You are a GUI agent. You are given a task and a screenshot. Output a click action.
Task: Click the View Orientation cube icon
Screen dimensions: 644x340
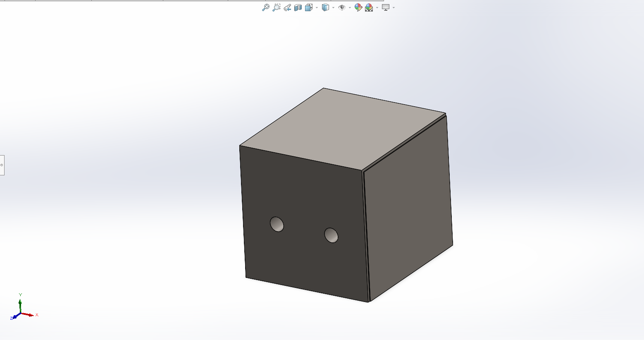[309, 7]
